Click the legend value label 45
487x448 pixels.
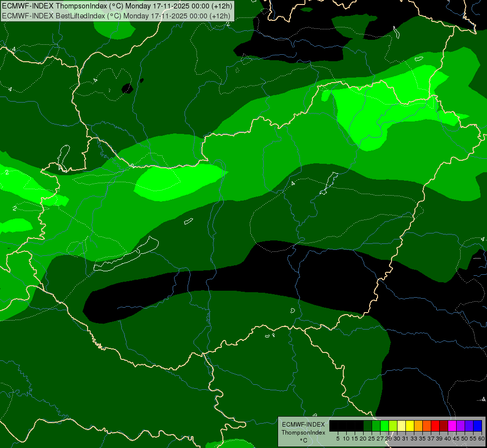pos(456,439)
